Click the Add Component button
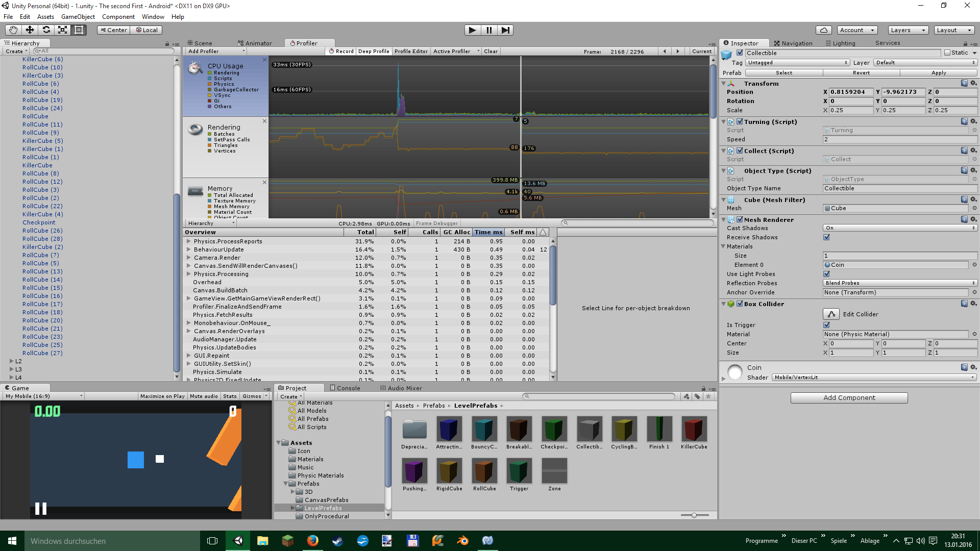 click(x=849, y=398)
